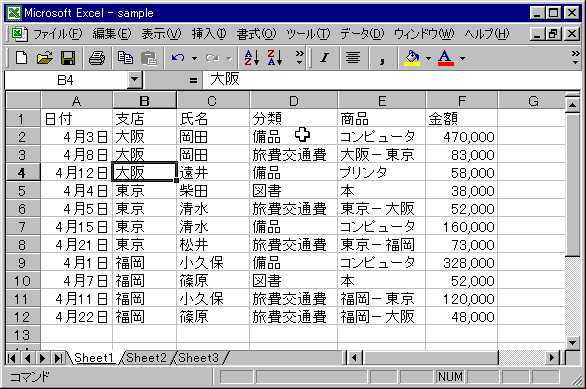This screenshot has width=586, height=389.
Task: Select row 7 header
Action: pos(23,227)
